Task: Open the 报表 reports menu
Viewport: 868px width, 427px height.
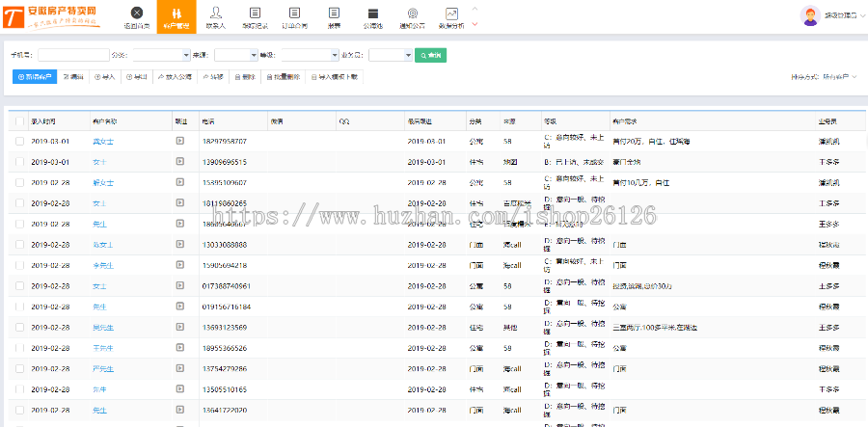Action: (334, 16)
